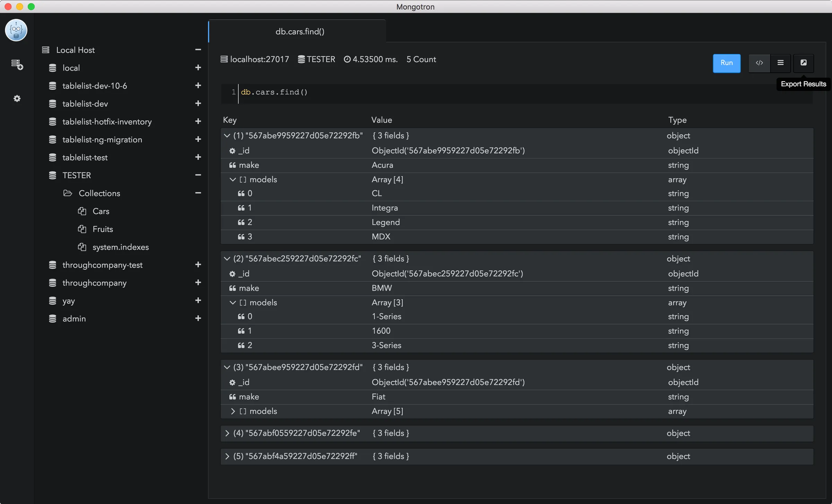Click the Mongotron robot logo avatar

(16, 30)
